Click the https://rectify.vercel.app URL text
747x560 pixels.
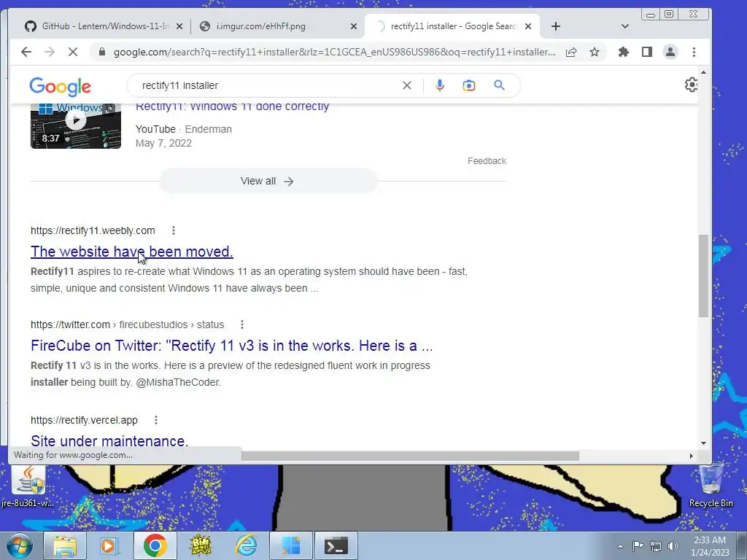coord(84,420)
